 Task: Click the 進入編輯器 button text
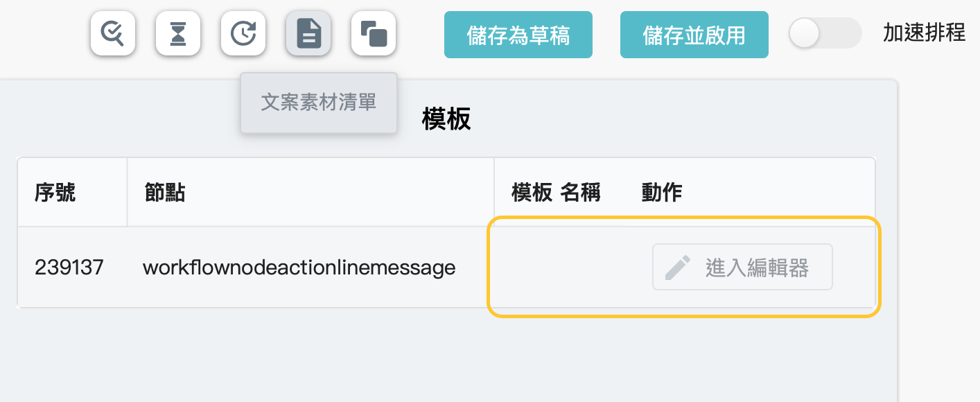[x=757, y=268]
